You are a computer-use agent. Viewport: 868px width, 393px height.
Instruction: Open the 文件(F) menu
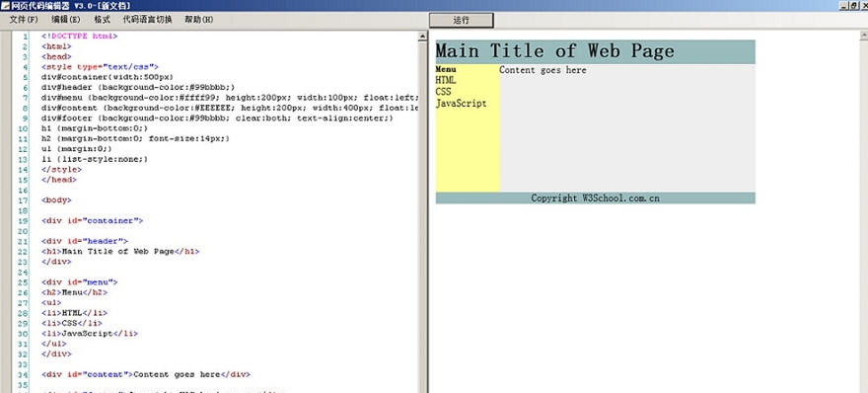click(x=24, y=20)
